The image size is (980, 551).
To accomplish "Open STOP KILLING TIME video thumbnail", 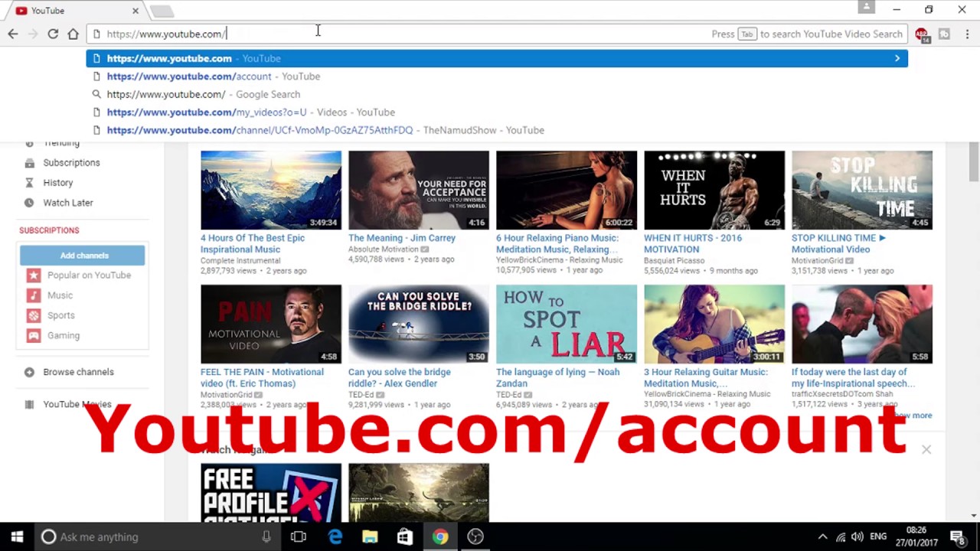I will tap(862, 190).
